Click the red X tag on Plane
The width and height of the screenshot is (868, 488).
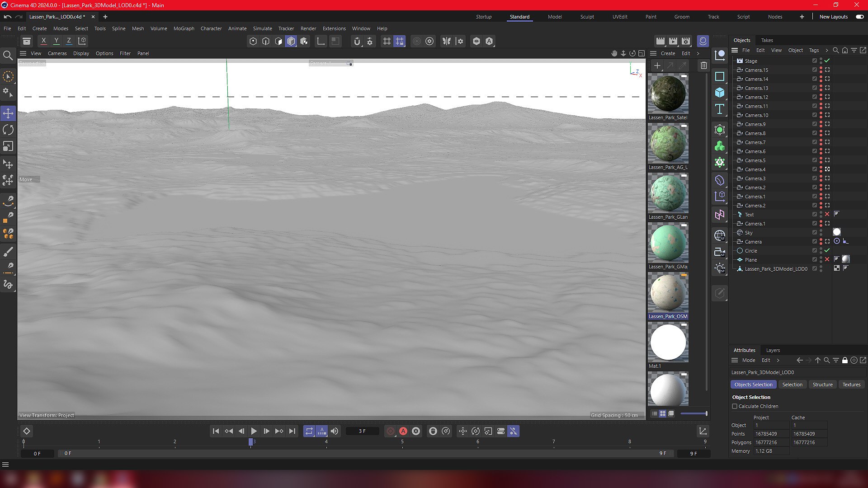pyautogui.click(x=827, y=259)
